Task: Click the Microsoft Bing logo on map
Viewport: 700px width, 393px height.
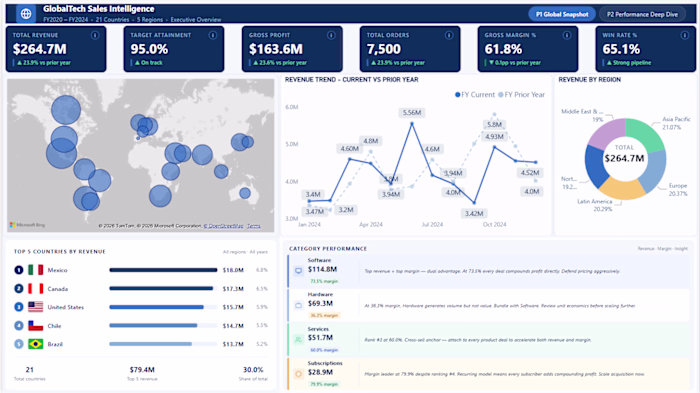Action: [28, 225]
